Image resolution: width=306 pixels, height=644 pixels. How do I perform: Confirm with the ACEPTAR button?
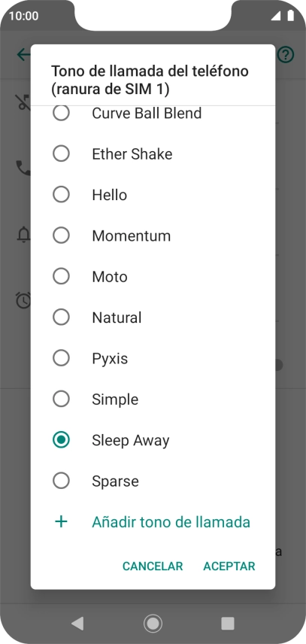tap(229, 566)
